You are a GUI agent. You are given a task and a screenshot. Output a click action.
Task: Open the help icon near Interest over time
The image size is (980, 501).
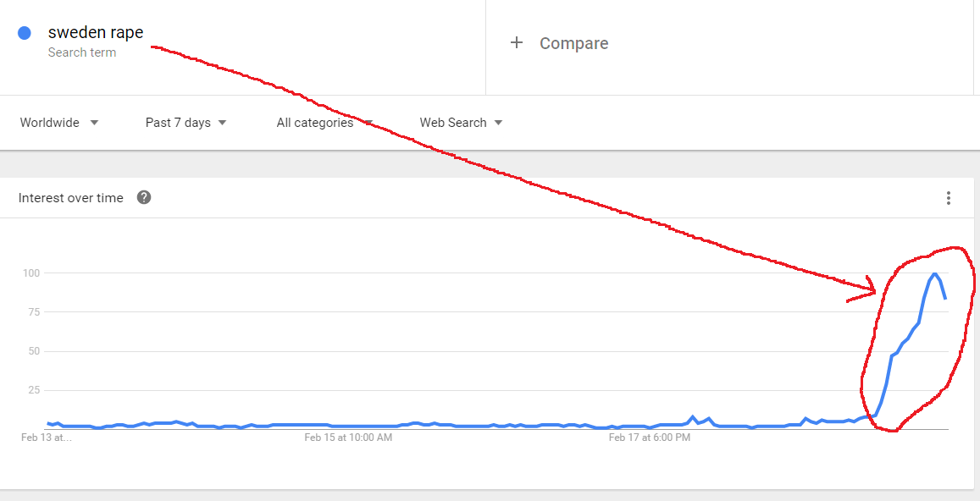coord(144,198)
